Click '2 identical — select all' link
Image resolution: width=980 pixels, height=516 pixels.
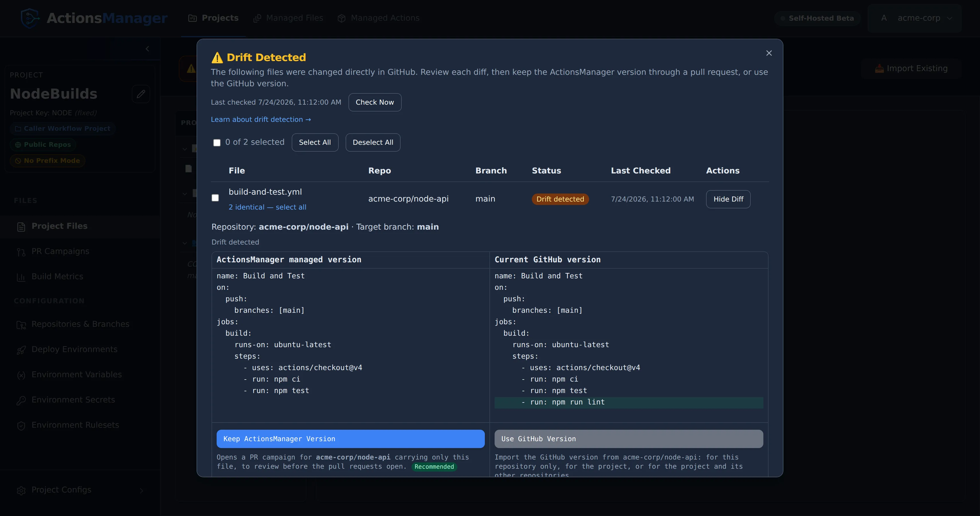coord(267,207)
